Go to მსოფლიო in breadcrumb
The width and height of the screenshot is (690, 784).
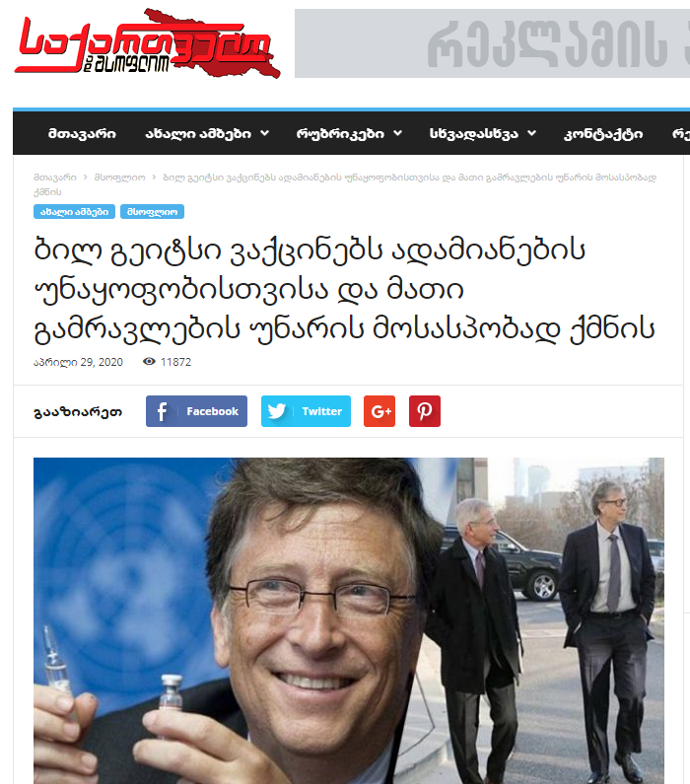(x=120, y=178)
